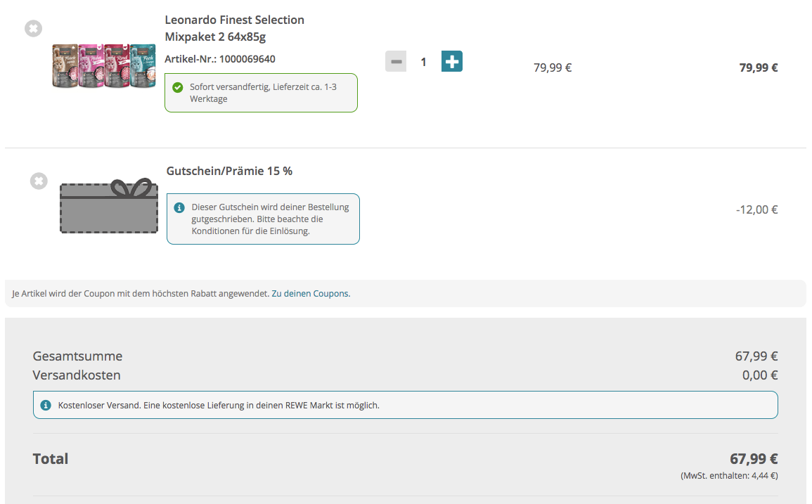Click the green checkmark availability icon
The image size is (812, 504).
pos(178,88)
